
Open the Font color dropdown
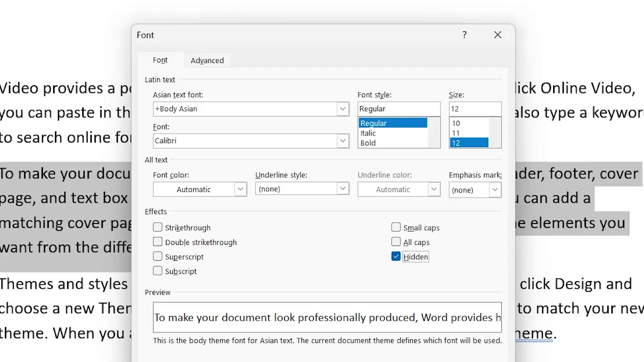coord(241,189)
